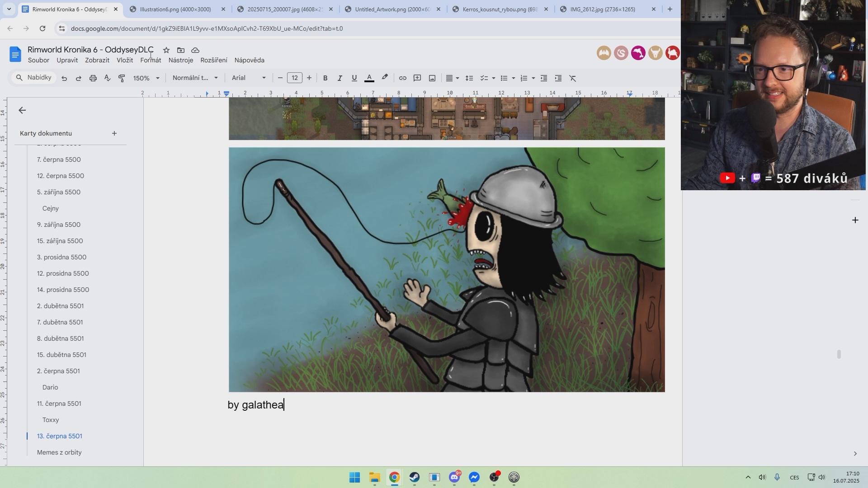Click the Redo arrow icon
Screen dimensions: 868x488
click(79, 78)
